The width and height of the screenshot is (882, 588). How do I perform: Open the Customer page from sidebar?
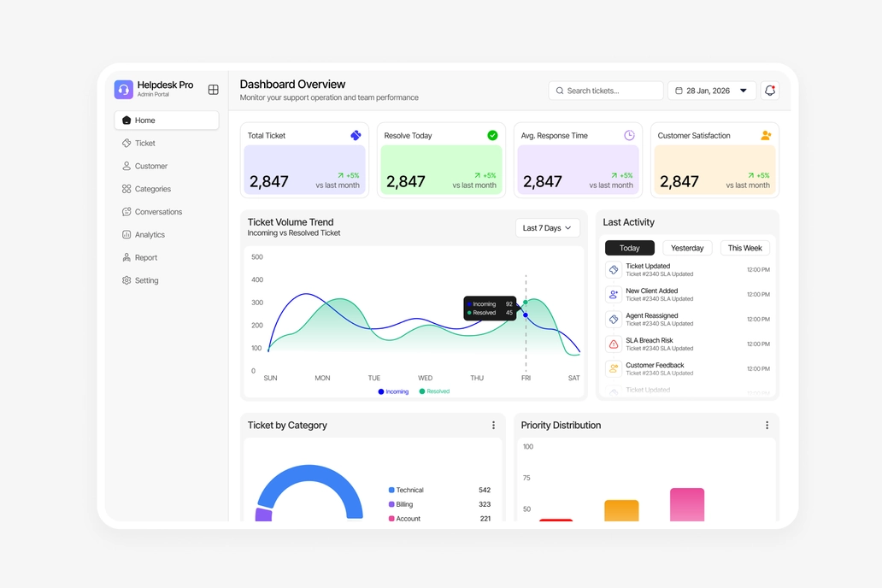pyautogui.click(x=167, y=166)
